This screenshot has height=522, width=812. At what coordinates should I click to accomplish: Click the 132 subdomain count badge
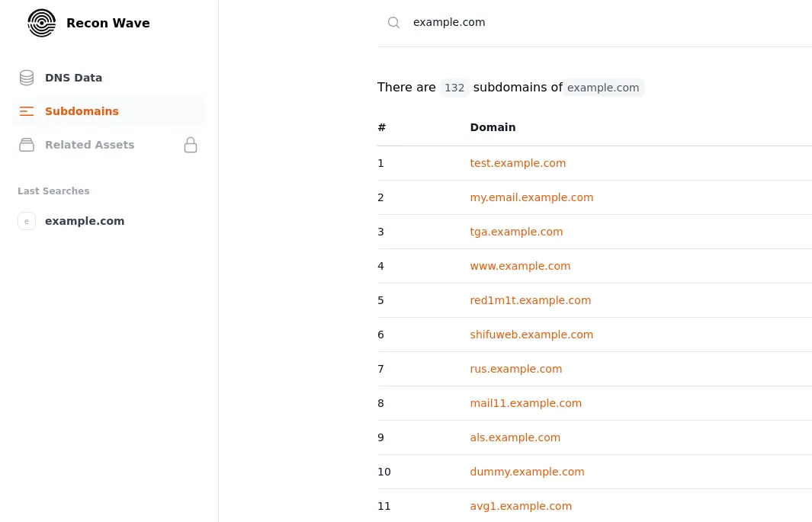pyautogui.click(x=454, y=88)
